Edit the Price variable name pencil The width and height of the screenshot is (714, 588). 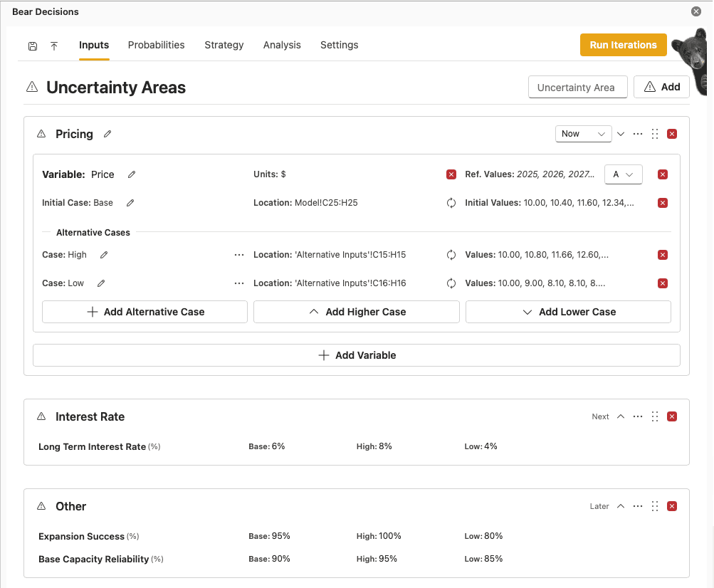tap(132, 174)
